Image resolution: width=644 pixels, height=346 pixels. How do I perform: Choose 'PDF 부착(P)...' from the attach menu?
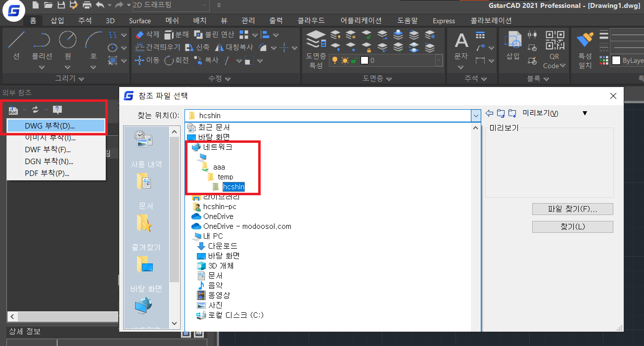click(x=56, y=173)
